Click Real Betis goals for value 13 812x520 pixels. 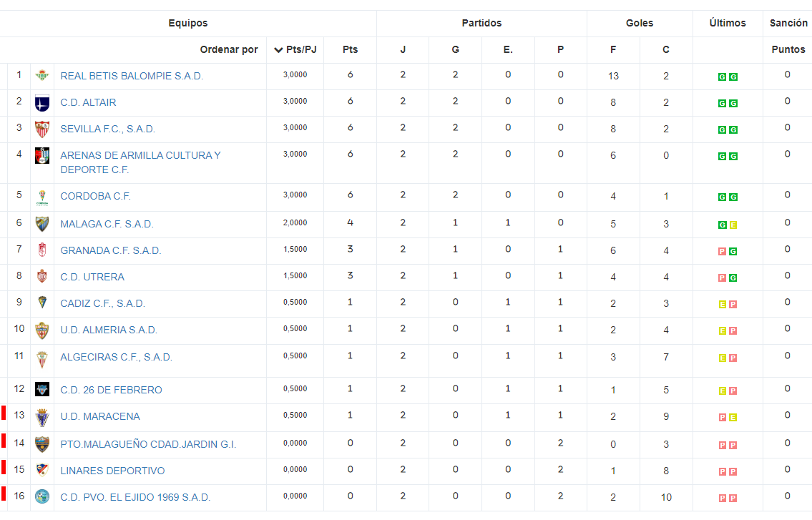[x=613, y=76]
